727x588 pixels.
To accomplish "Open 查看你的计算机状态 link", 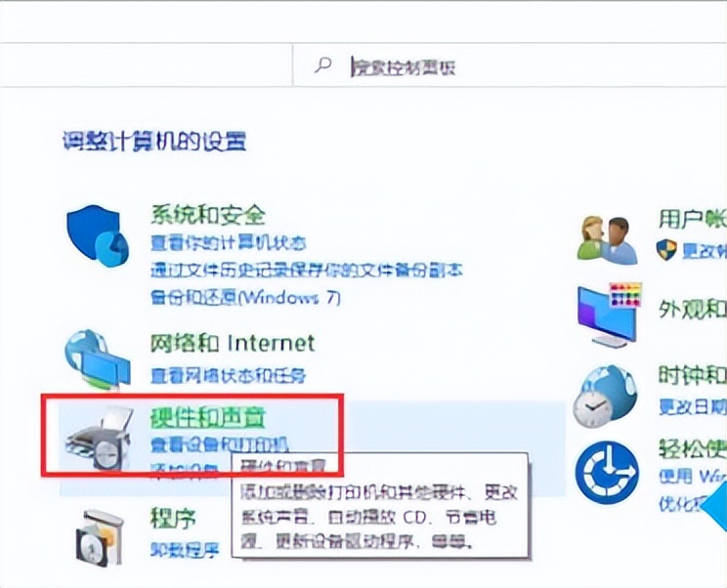I will [228, 243].
